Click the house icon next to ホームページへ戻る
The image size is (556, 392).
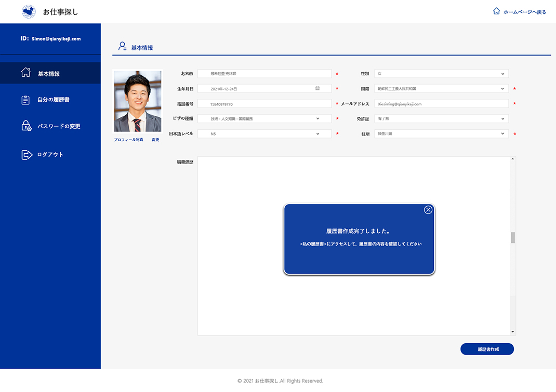496,11
